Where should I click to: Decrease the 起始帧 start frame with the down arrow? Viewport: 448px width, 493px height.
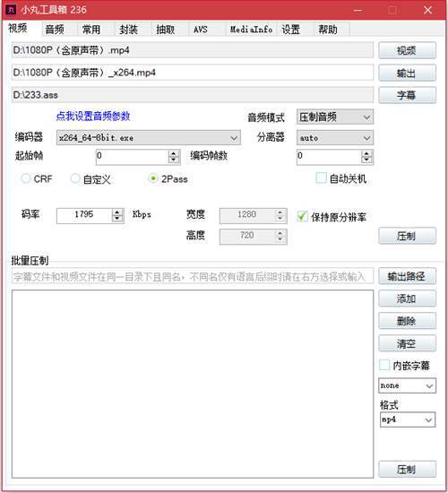(174, 160)
